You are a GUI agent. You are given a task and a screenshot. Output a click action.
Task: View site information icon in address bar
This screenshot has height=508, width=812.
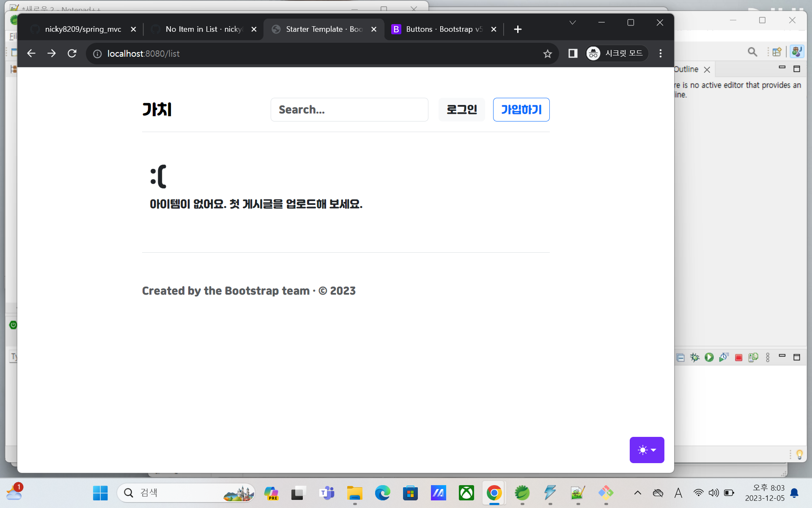point(97,54)
